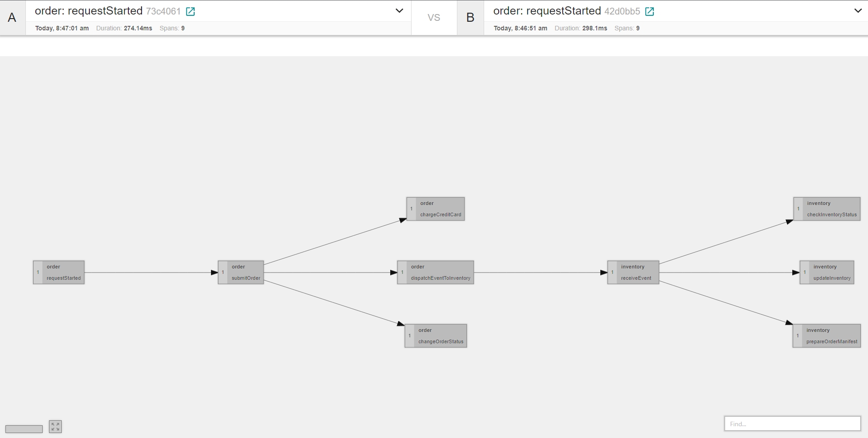Viewport: 868px width, 438px height.
Task: Click the fit-to-view fullscreen icon
Action: [x=55, y=427]
